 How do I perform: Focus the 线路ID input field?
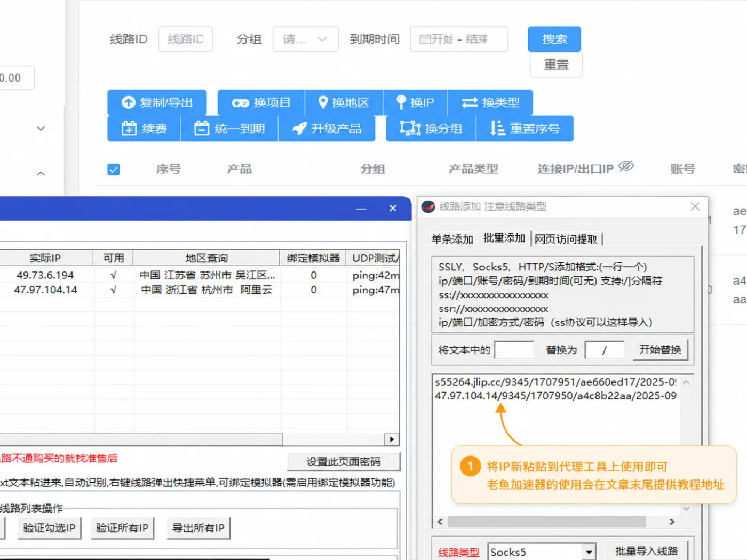tap(186, 39)
